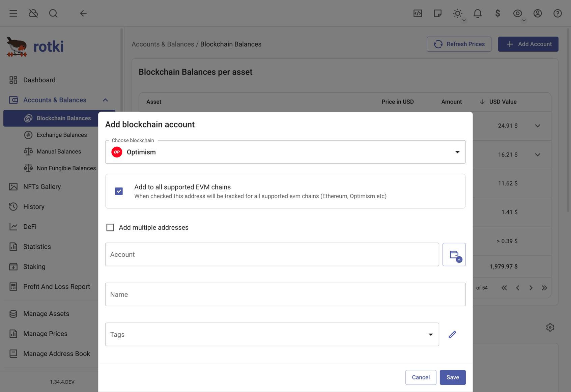571x392 pixels.
Task: Select Blockchain Balances sidebar item
Action: [59, 118]
